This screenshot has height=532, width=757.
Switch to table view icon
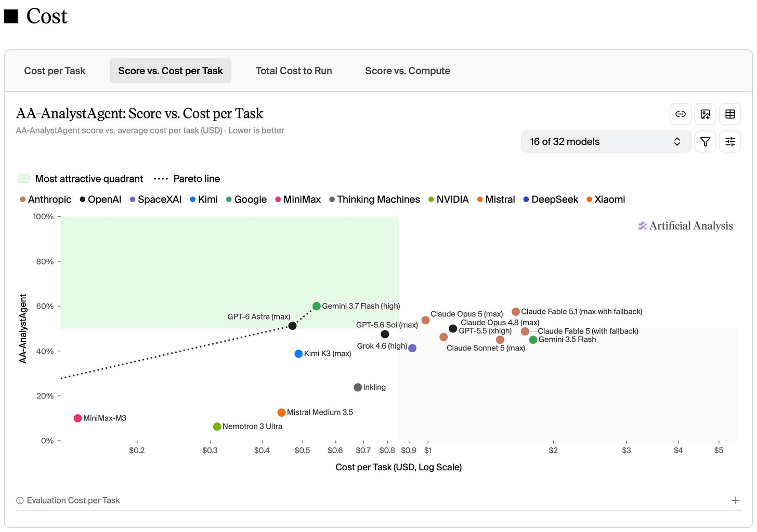pyautogui.click(x=730, y=114)
